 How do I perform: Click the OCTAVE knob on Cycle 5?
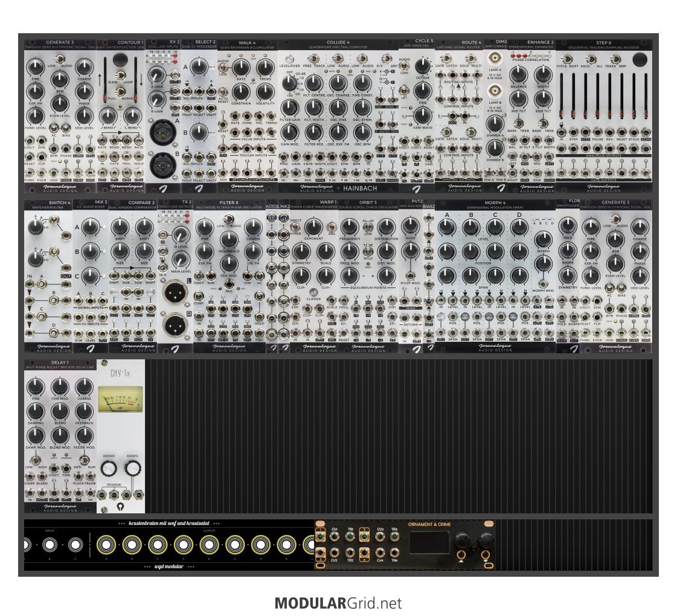click(x=423, y=67)
